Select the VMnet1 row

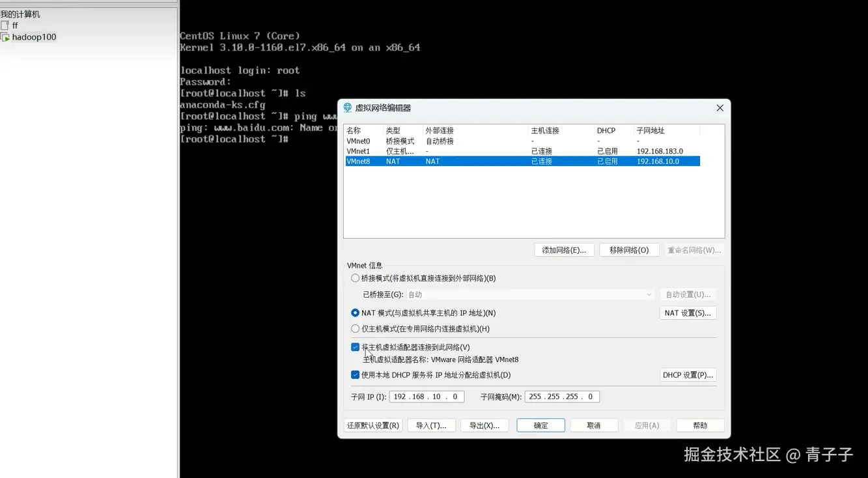click(522, 151)
